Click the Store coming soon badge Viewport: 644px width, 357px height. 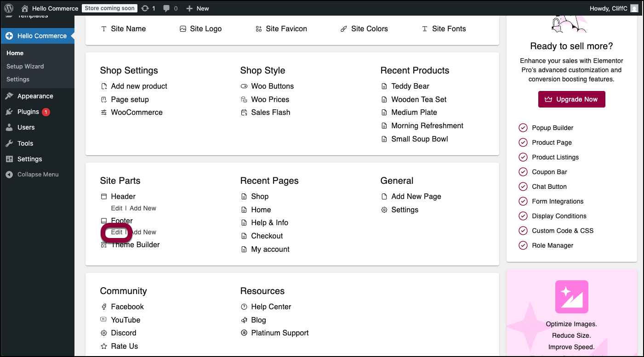(110, 8)
